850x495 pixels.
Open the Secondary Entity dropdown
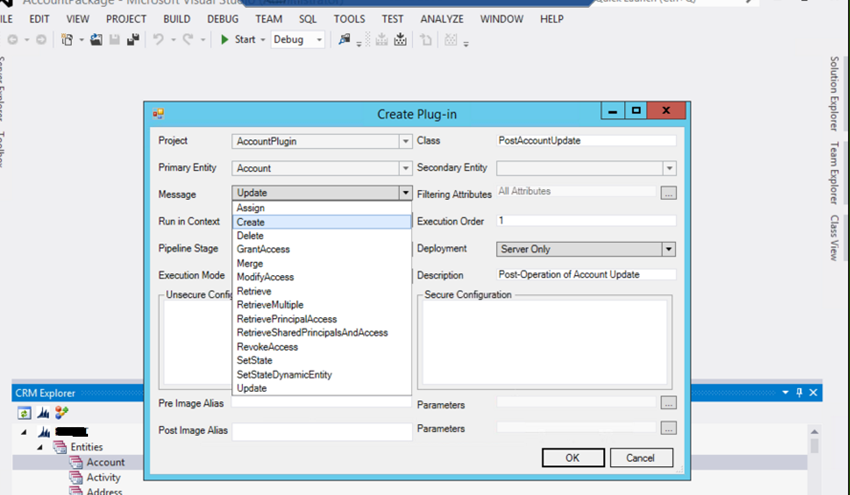(669, 169)
